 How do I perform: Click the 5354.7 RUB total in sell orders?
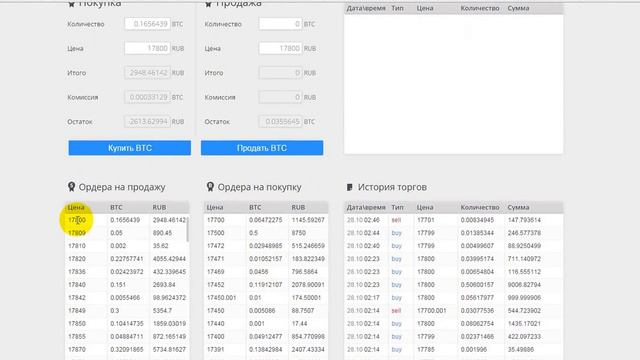[162, 311]
